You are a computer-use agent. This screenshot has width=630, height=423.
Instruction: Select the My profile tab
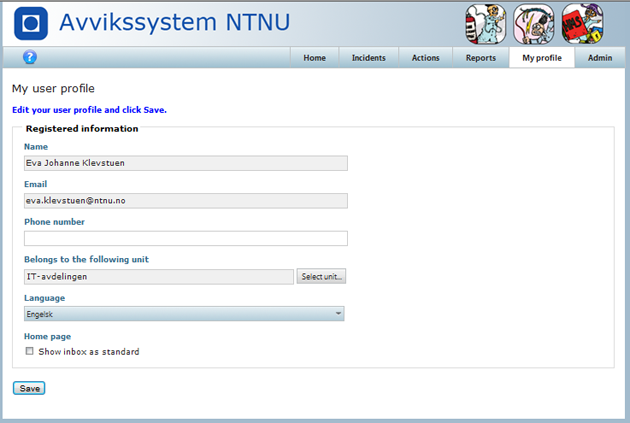(x=542, y=58)
